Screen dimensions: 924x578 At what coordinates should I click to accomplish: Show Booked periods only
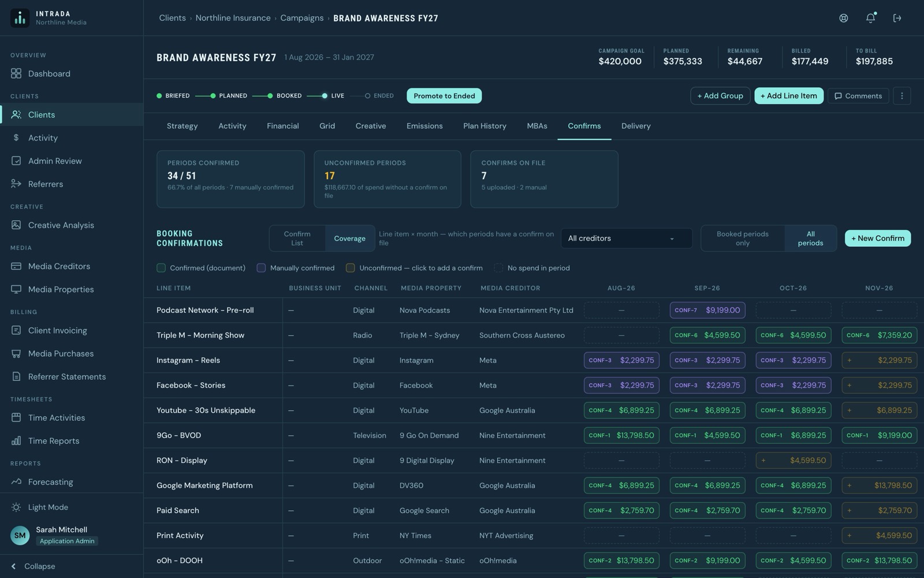743,238
